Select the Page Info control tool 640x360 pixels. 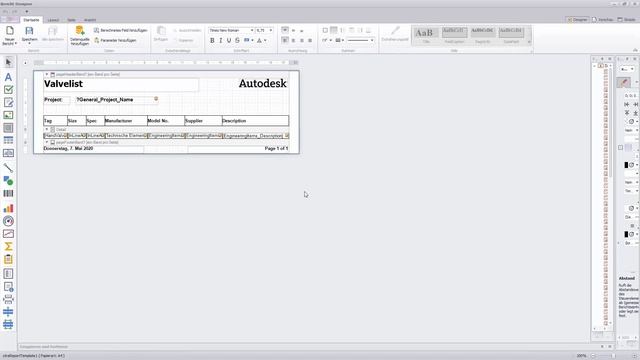click(8, 287)
